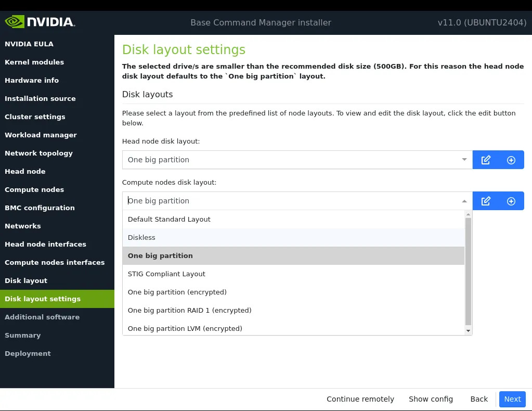Pick STIG Compliant Layout option
The image size is (532, 411).
tap(293, 274)
